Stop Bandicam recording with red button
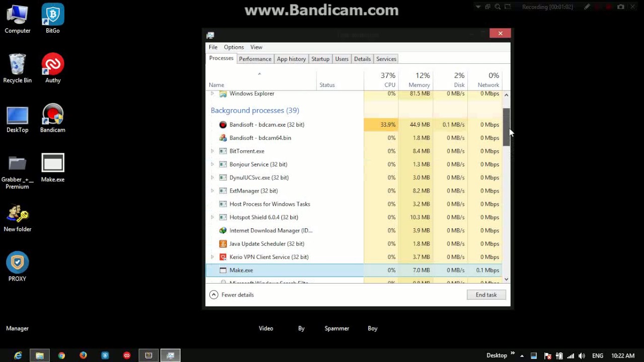The image size is (644, 362). [x=609, y=7]
